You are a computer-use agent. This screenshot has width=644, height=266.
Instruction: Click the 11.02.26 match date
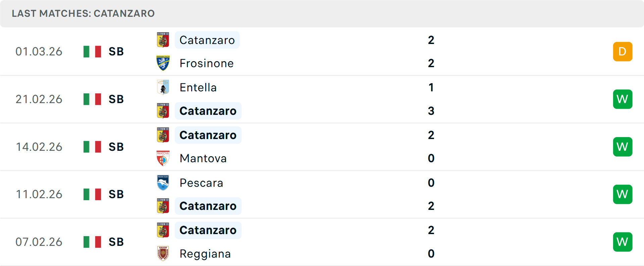click(39, 194)
